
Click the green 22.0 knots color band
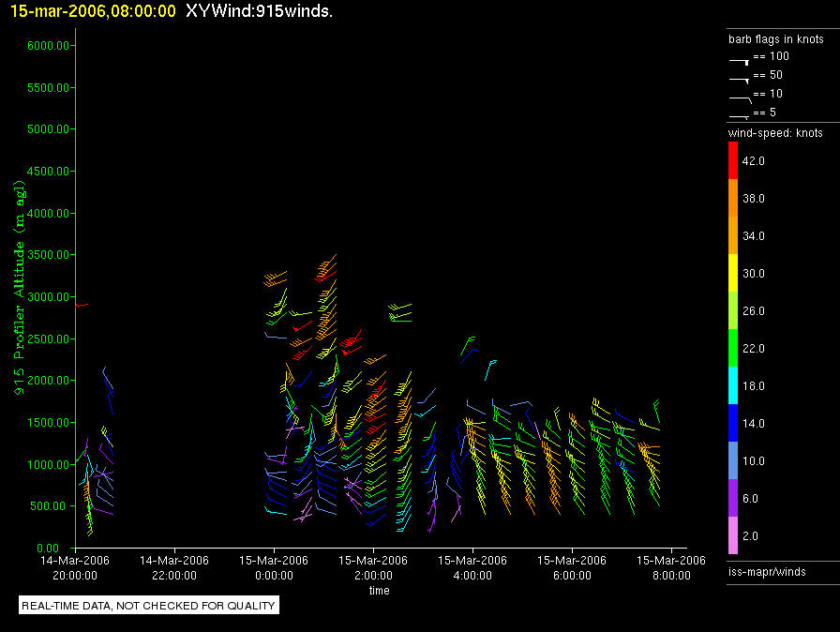733,348
